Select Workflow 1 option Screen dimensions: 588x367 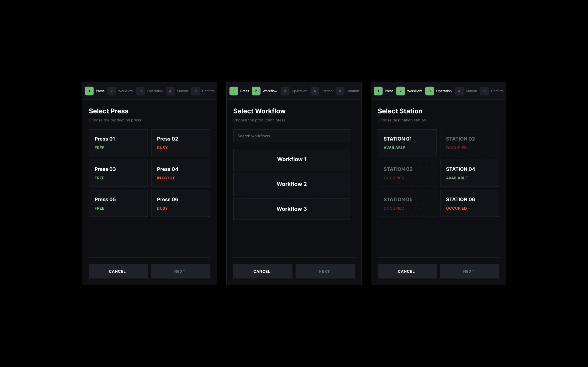click(x=291, y=159)
